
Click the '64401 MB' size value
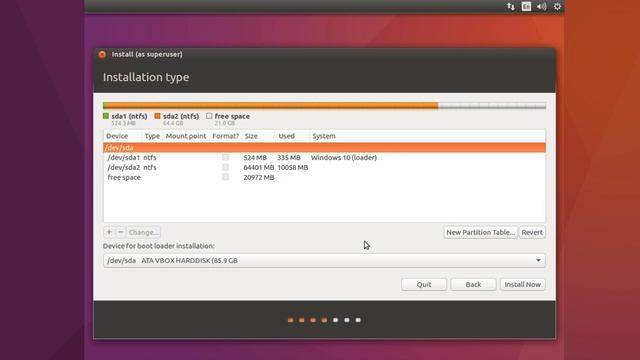click(259, 167)
